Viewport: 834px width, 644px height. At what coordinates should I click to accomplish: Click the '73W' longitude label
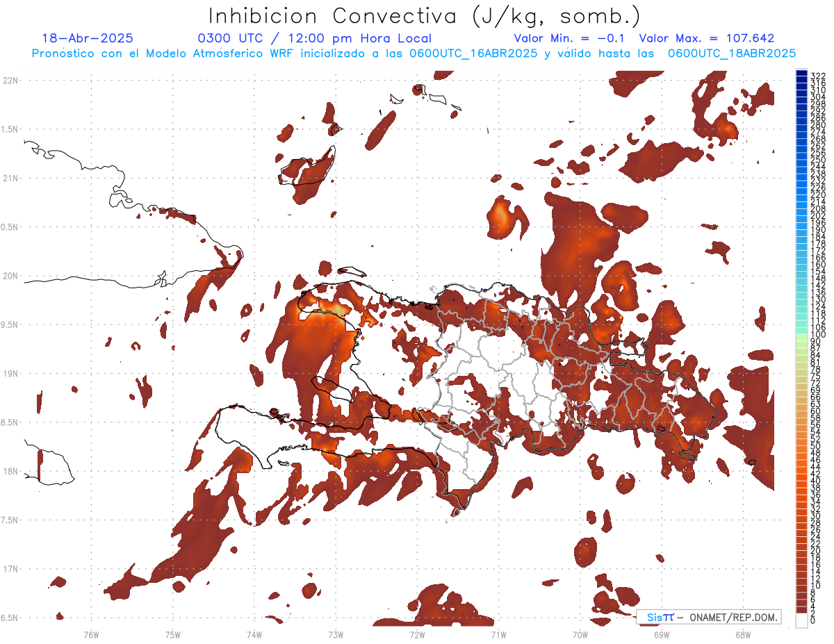coord(336,634)
